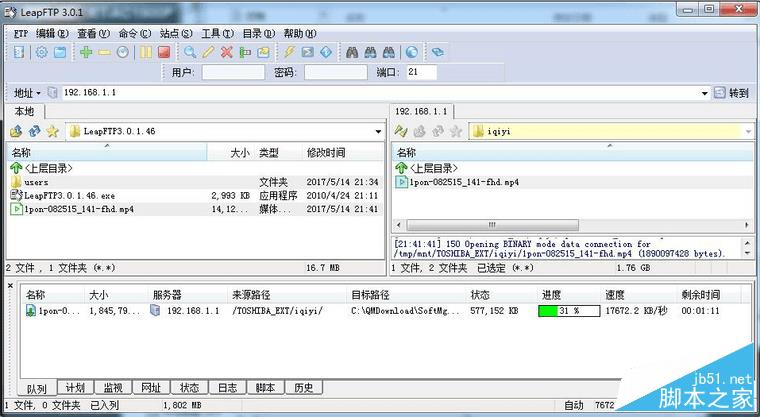Open settings via the gear icon
The width and height of the screenshot is (760, 417).
(x=42, y=52)
